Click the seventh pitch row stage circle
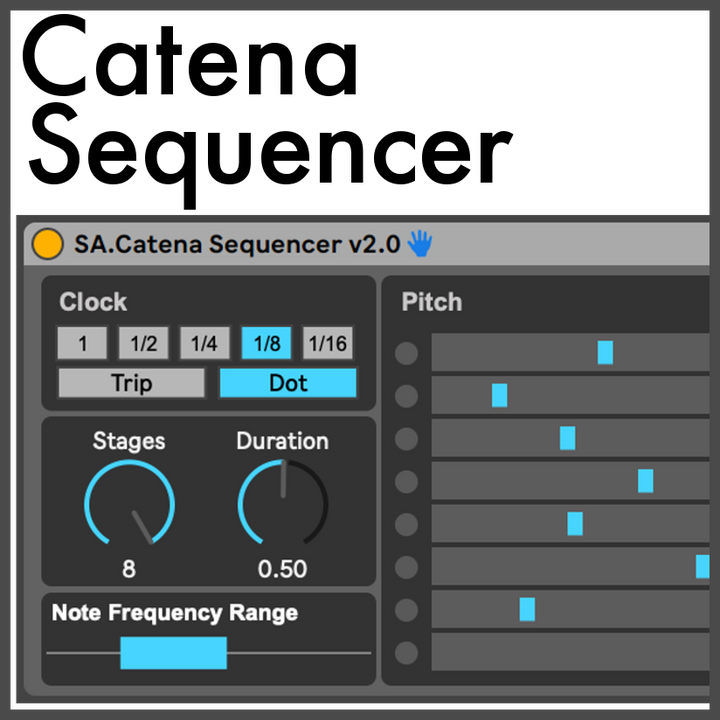 click(406, 610)
